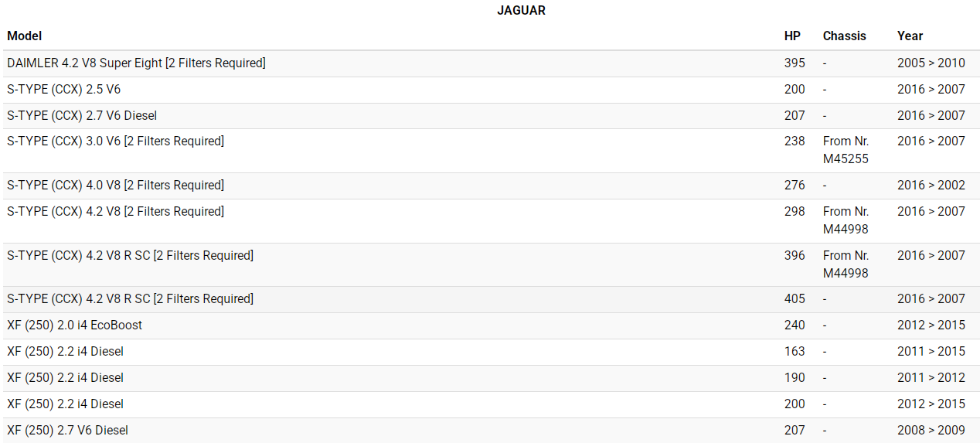Screen dimensions: 980x443
Task: Click the Chassis column header
Action: click(844, 36)
